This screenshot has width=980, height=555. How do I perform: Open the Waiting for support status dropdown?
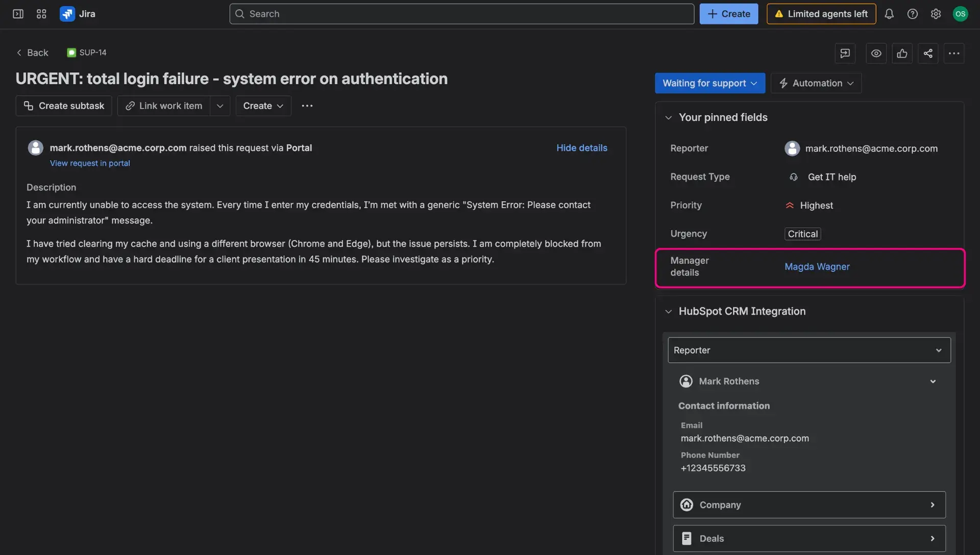709,83
